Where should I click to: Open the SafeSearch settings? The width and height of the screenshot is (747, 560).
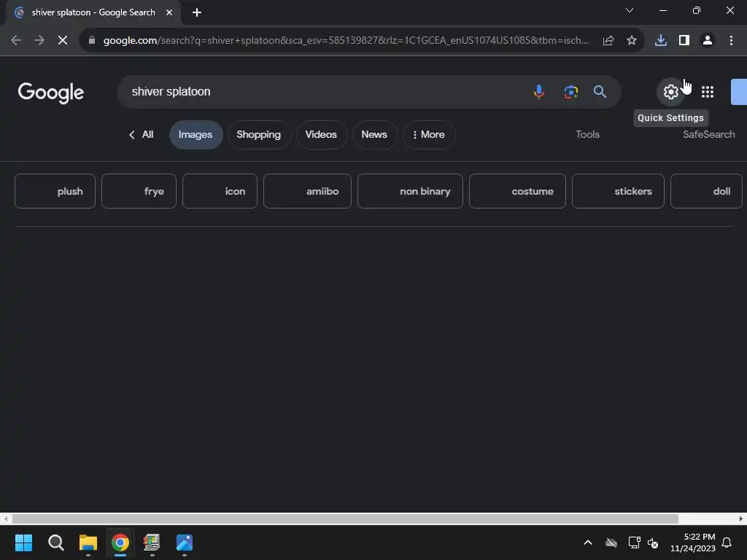point(709,135)
